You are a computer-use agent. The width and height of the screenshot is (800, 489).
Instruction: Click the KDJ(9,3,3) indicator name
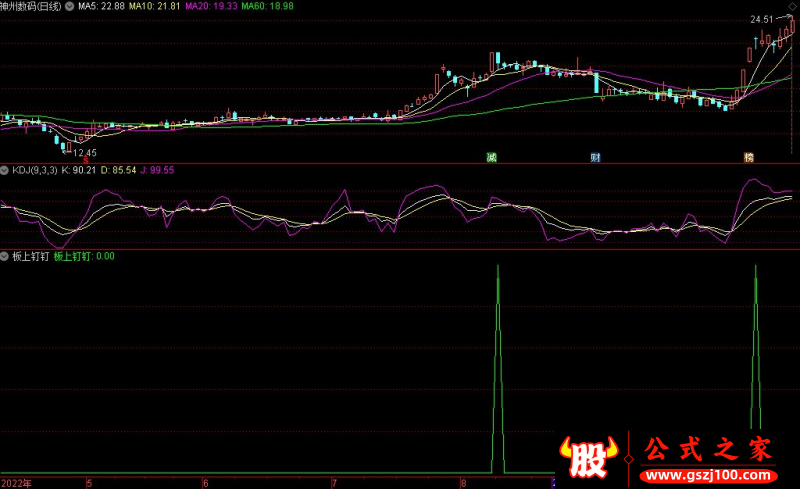tap(34, 171)
